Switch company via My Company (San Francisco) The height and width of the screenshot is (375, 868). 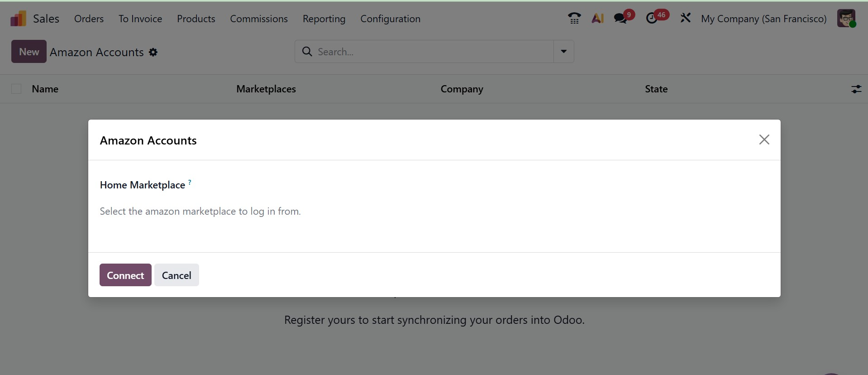pos(763,19)
